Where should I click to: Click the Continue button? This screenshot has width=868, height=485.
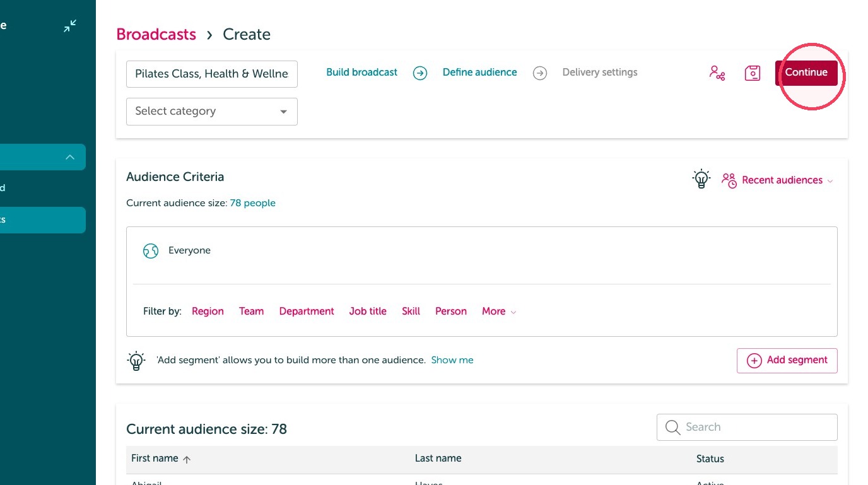tap(806, 73)
